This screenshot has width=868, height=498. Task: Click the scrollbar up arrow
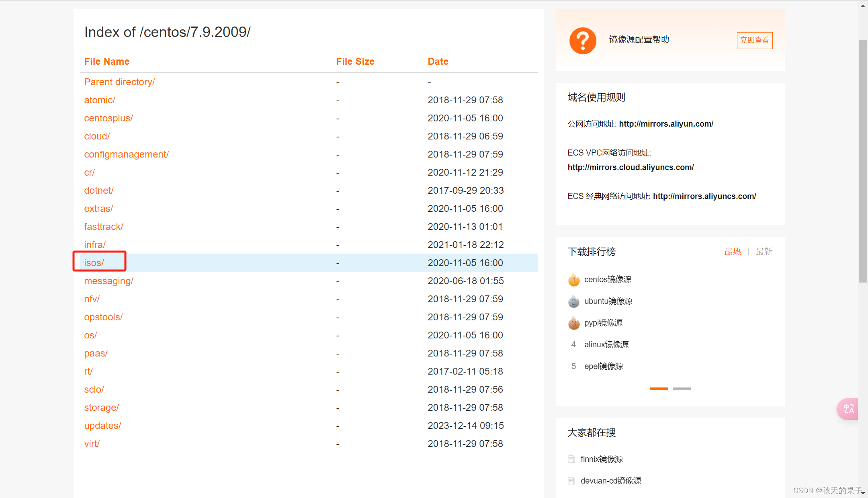[x=863, y=6]
